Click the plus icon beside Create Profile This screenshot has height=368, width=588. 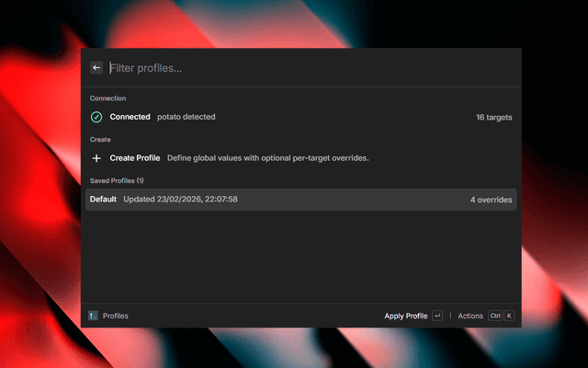[x=96, y=158]
